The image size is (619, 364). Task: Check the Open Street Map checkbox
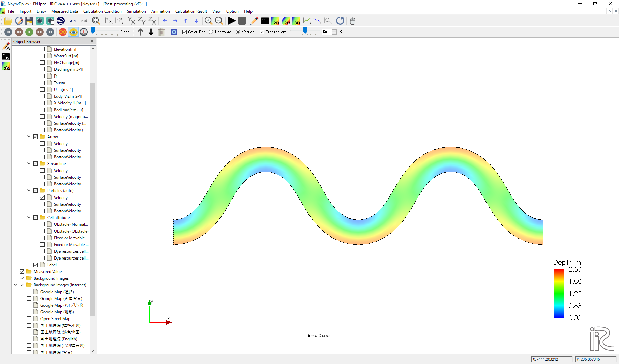pos(29,319)
